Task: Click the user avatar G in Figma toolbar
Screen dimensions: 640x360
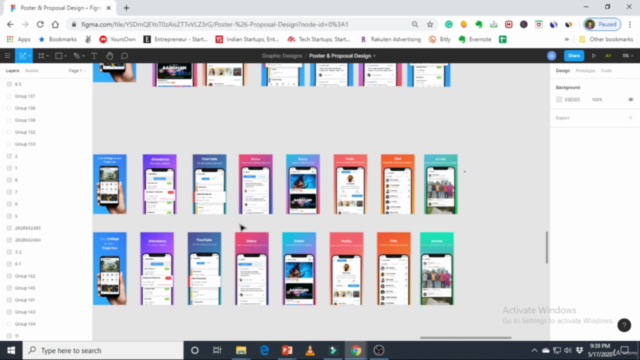Action: [551, 56]
